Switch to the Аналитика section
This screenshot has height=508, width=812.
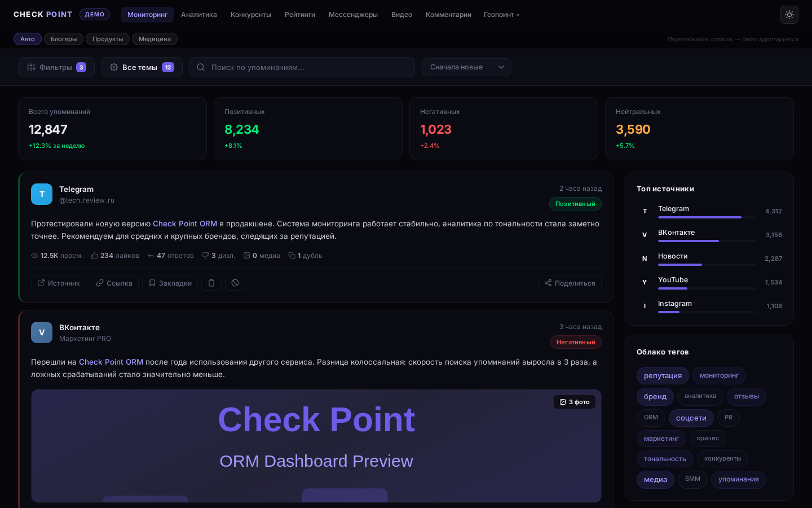click(199, 15)
